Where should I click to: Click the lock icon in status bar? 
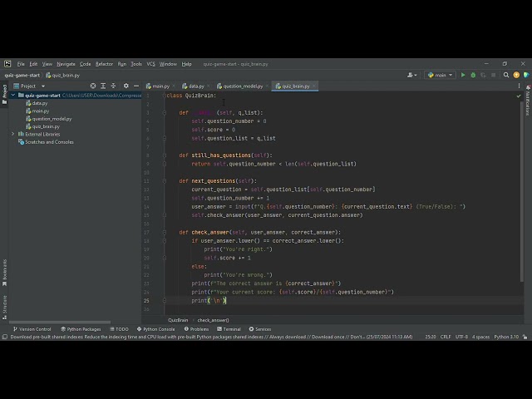[525, 337]
